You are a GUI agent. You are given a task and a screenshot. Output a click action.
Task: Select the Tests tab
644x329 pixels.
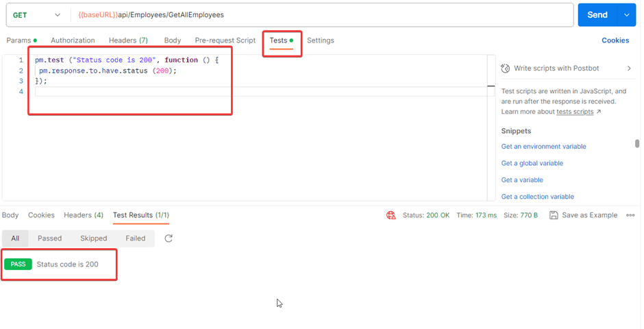click(282, 40)
